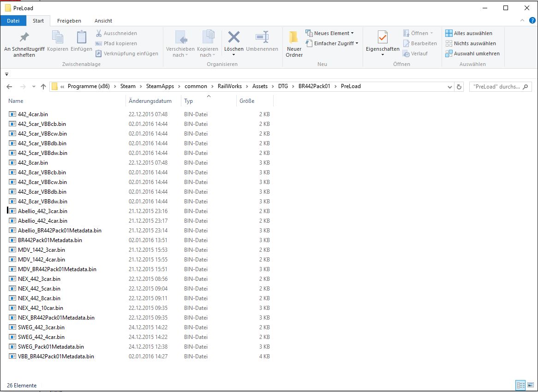Click Auswahl umkehren button
538x392 pixels.
pyautogui.click(x=472, y=53)
